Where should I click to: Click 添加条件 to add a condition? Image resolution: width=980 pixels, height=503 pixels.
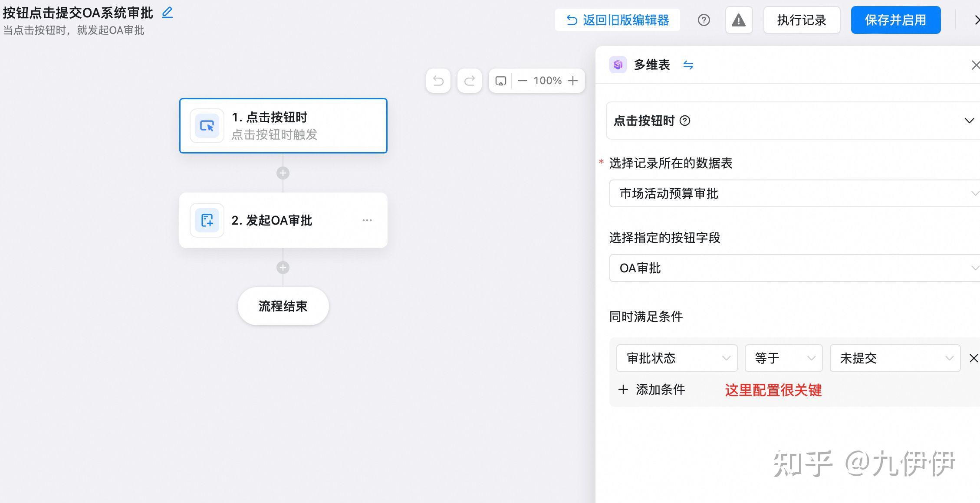[651, 389]
